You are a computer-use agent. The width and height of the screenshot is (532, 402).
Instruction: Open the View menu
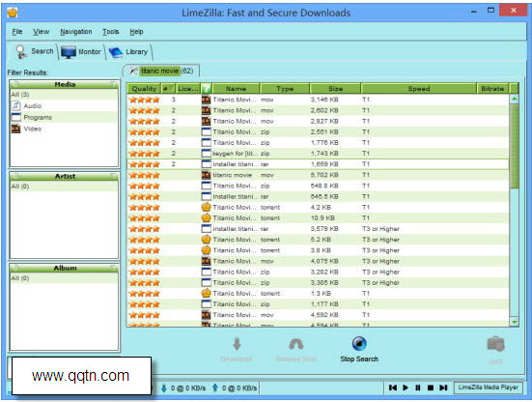[42, 32]
